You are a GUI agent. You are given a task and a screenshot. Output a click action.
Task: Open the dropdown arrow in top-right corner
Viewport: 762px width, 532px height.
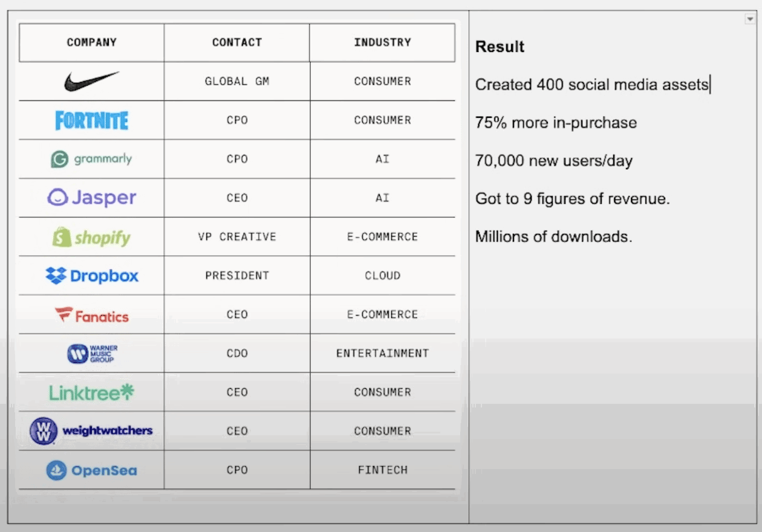tap(749, 19)
